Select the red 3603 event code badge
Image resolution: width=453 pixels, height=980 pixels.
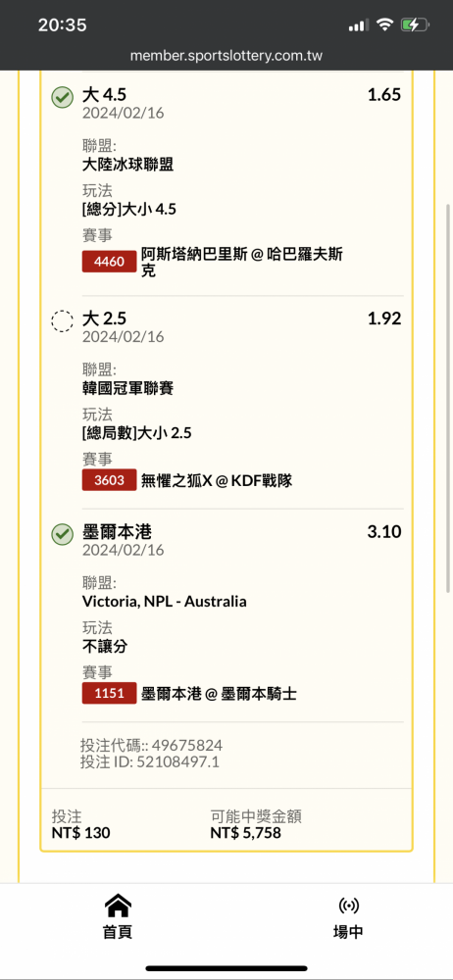coord(109,480)
